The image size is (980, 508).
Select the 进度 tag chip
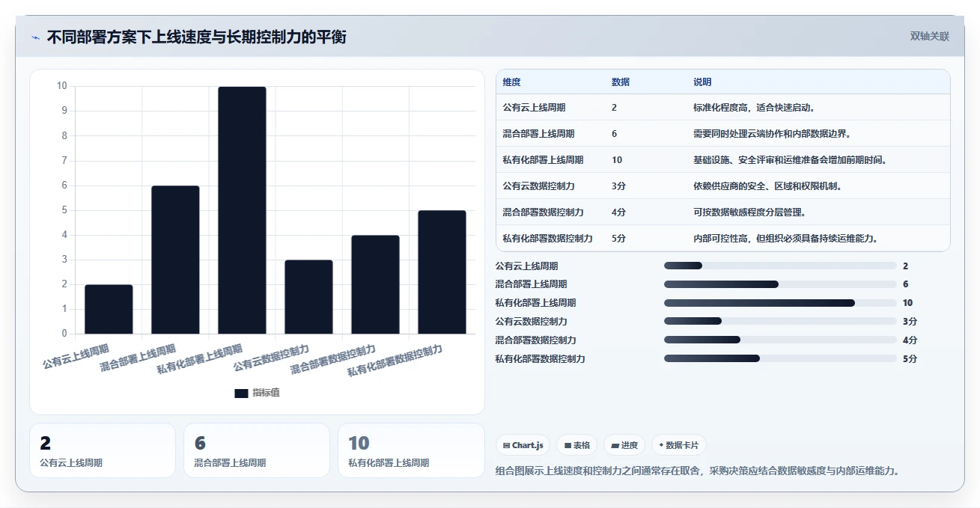[x=624, y=445]
